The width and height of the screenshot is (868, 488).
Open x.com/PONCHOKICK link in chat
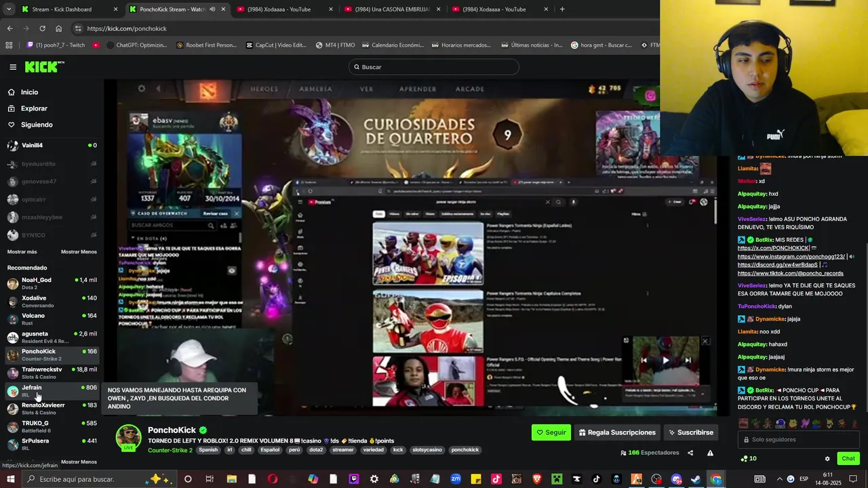point(774,248)
